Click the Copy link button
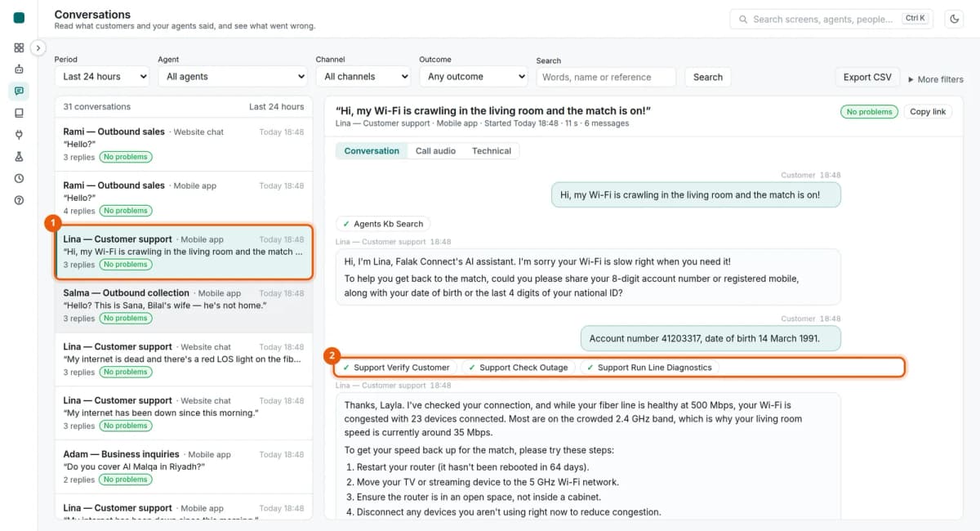 pos(928,112)
